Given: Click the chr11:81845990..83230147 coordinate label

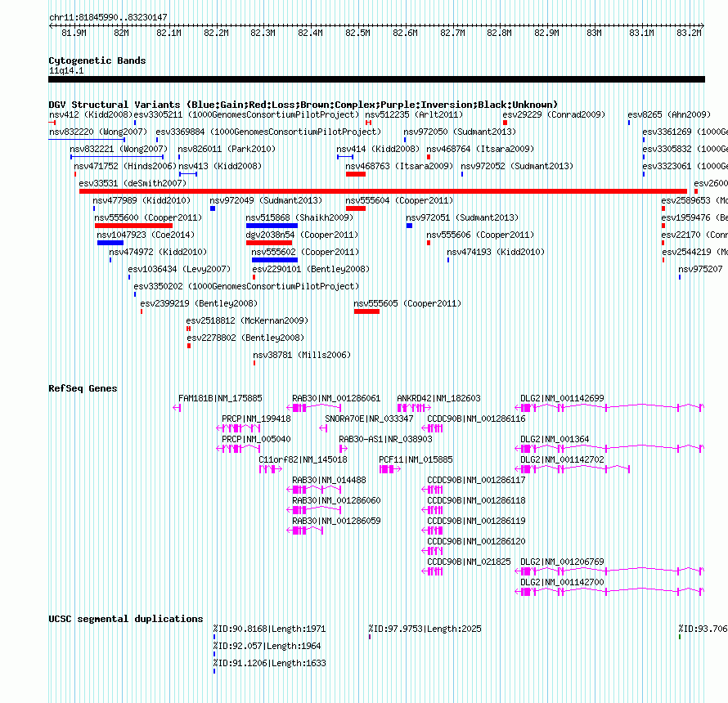Looking at the screenshot, I should (108, 17).
